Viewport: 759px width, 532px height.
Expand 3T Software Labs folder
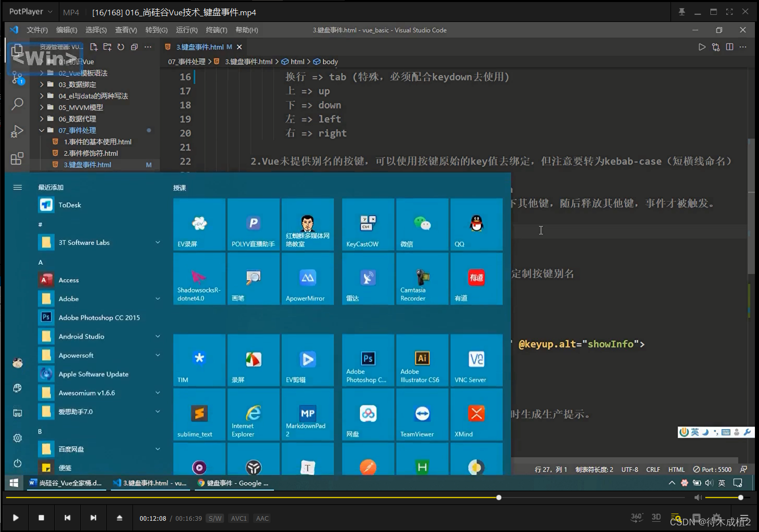[158, 242]
